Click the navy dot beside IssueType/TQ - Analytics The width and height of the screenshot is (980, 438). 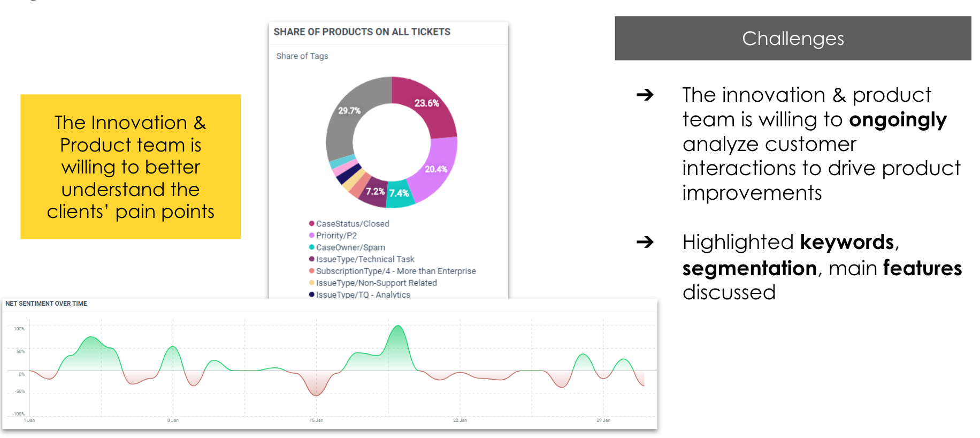(x=311, y=294)
